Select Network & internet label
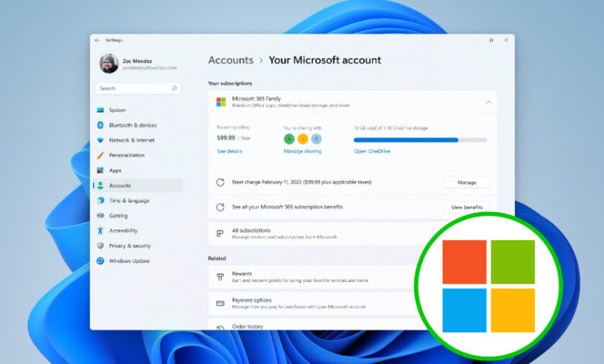Image resolution: width=604 pixels, height=364 pixels. (132, 140)
